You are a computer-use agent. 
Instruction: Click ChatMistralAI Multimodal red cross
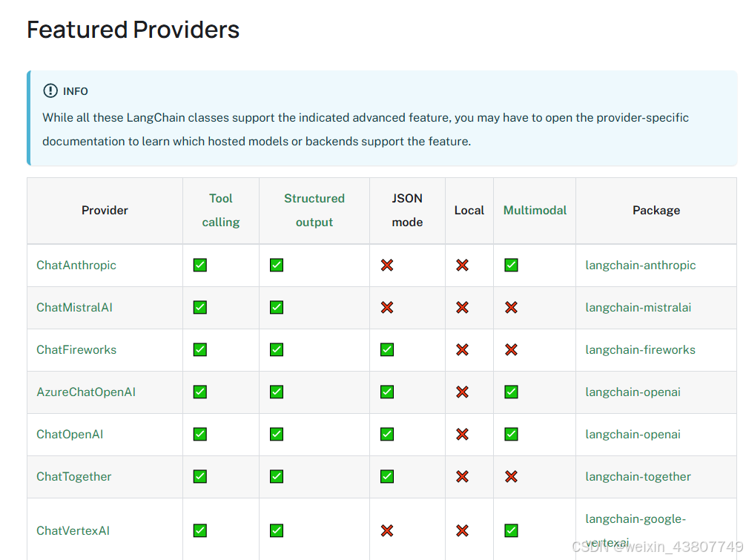pos(512,307)
